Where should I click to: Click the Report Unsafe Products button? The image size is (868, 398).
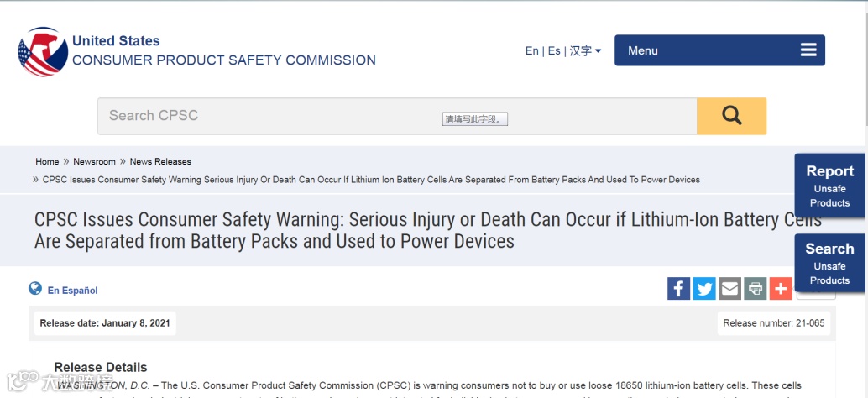point(829,186)
